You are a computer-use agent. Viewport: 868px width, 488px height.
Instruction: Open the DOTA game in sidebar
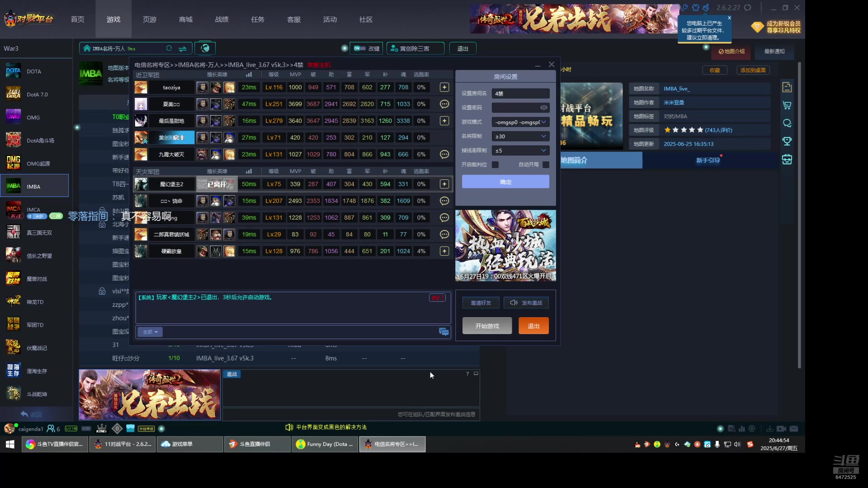[34, 71]
